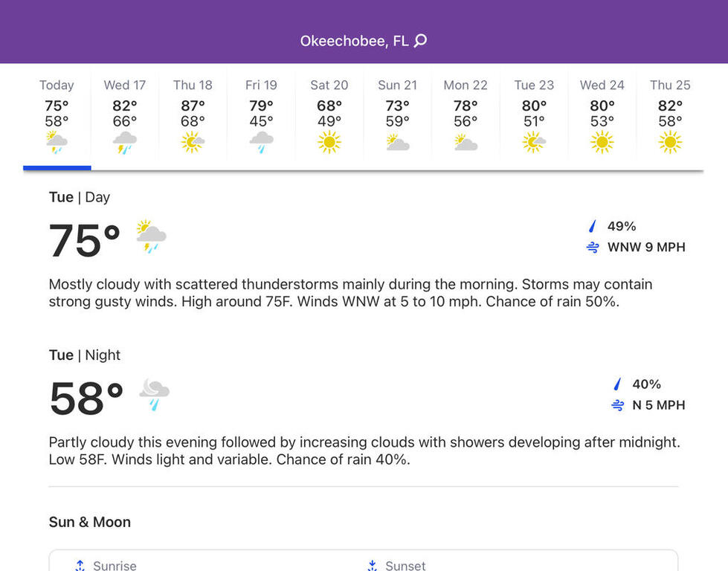Click the Sunset icon in Sun & Moon

pos(372,566)
